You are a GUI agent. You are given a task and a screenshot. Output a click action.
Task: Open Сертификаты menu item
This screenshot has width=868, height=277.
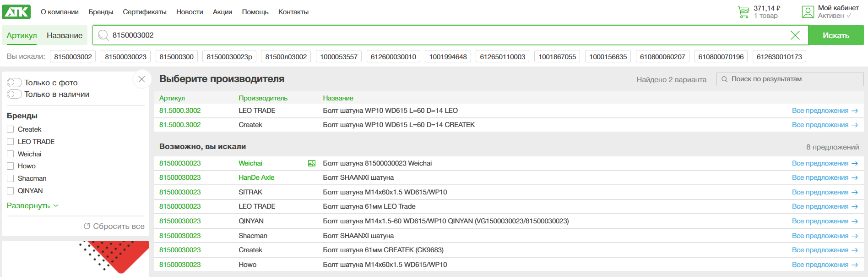click(x=145, y=12)
